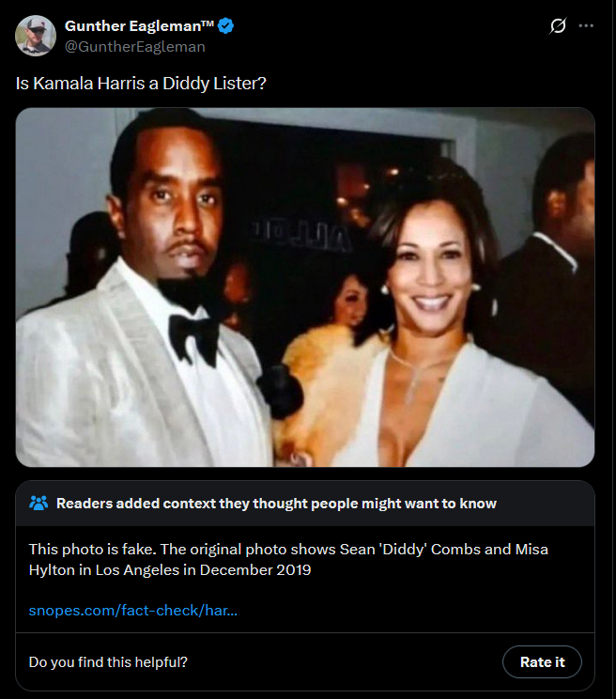Screen dimensions: 616x699
Task: Click the note text saying photo is fake
Action: point(288,559)
